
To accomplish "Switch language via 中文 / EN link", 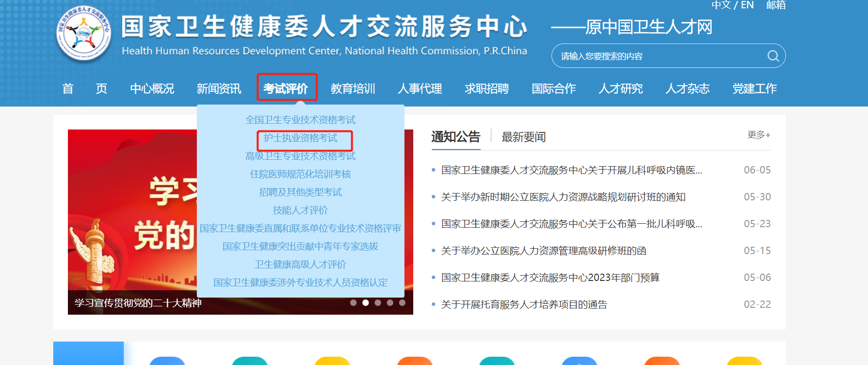I will coord(732,5).
